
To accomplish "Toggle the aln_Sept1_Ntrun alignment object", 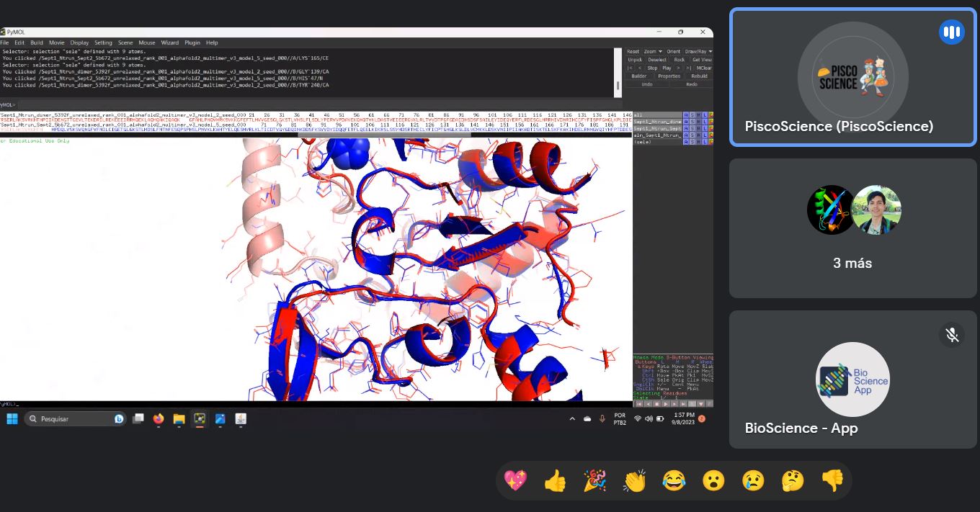I will pos(656,135).
